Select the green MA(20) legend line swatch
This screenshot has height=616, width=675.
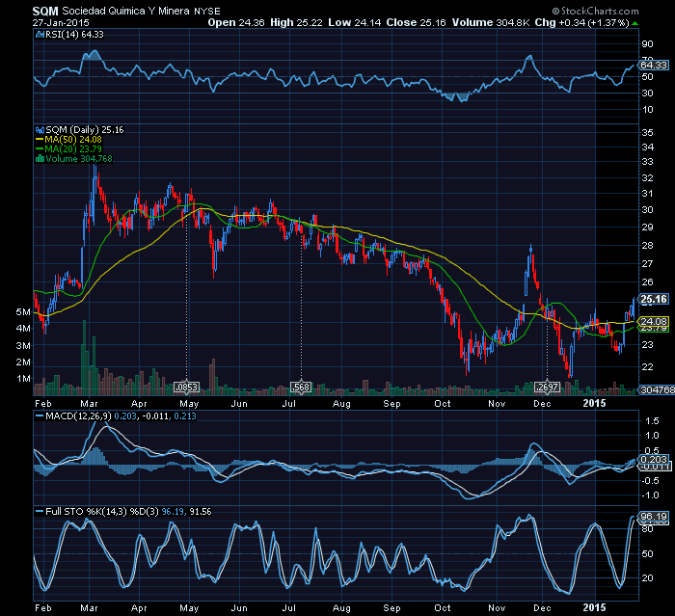(x=40, y=149)
